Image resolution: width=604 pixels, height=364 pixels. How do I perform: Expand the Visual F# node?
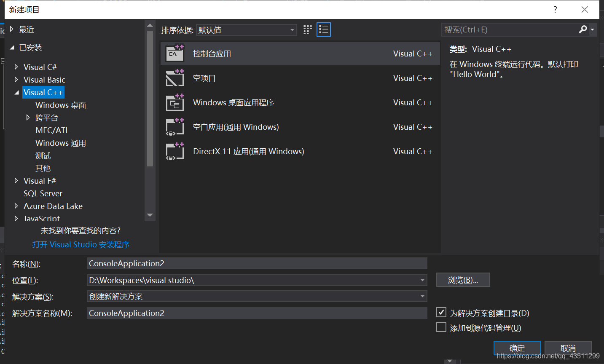tap(16, 180)
